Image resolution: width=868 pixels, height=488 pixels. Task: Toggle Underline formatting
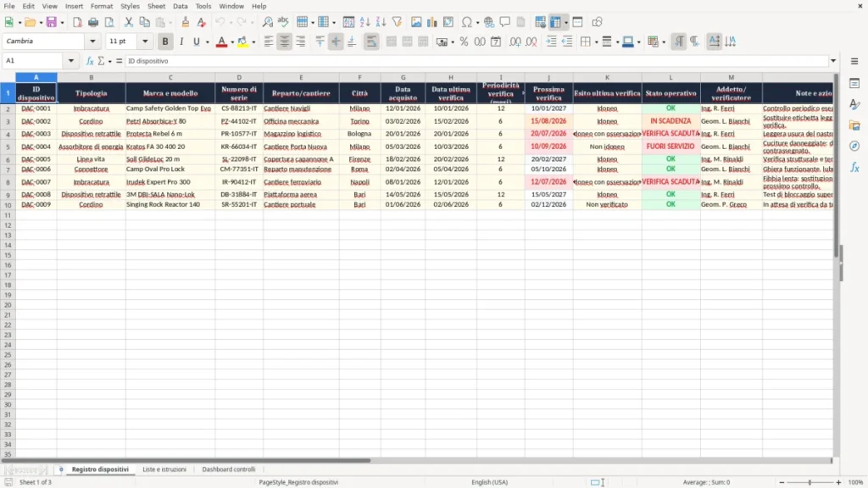tap(196, 42)
